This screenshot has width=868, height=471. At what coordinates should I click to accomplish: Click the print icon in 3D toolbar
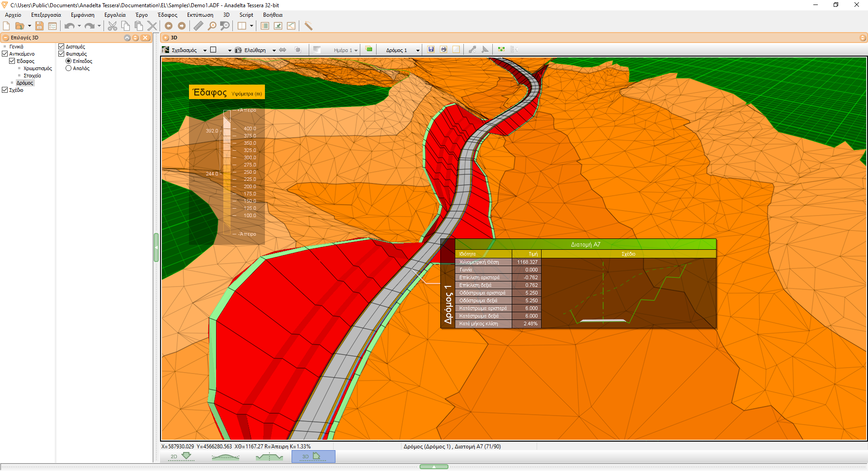coord(443,49)
